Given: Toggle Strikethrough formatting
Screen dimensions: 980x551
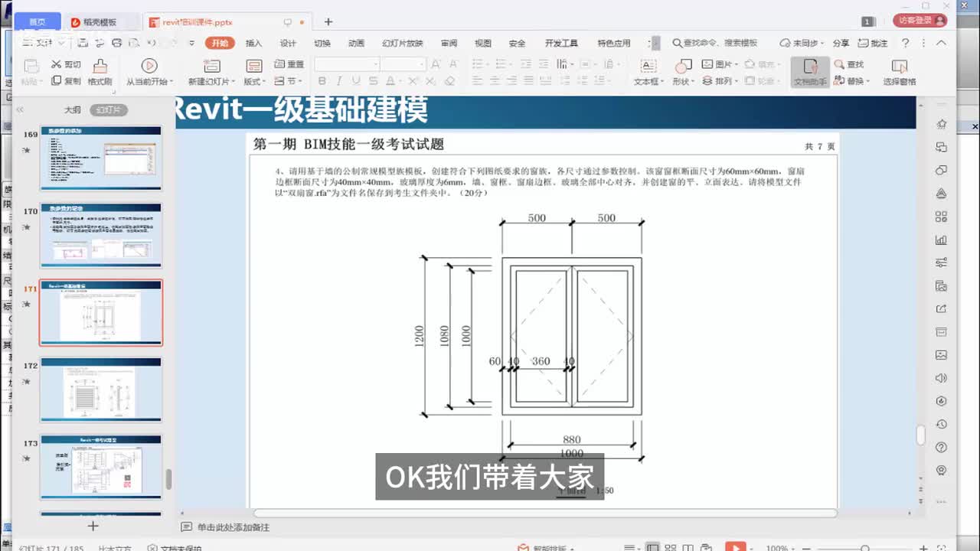Looking at the screenshot, I should pyautogui.click(x=373, y=81).
